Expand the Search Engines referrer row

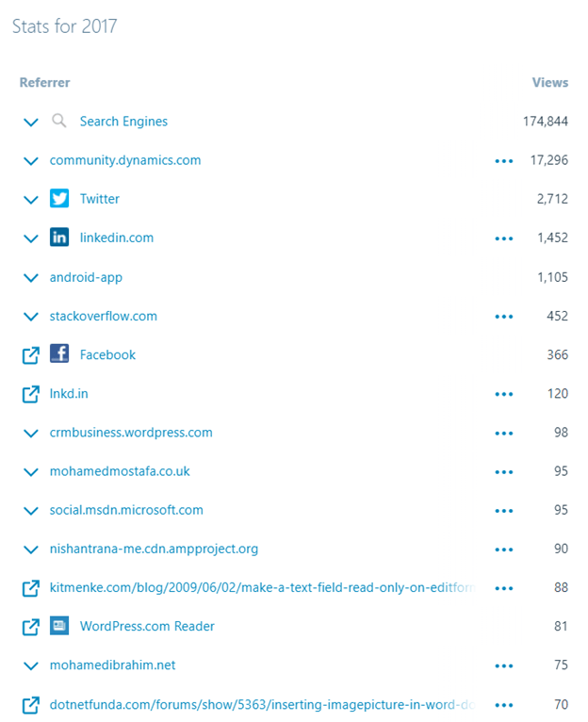(x=30, y=122)
